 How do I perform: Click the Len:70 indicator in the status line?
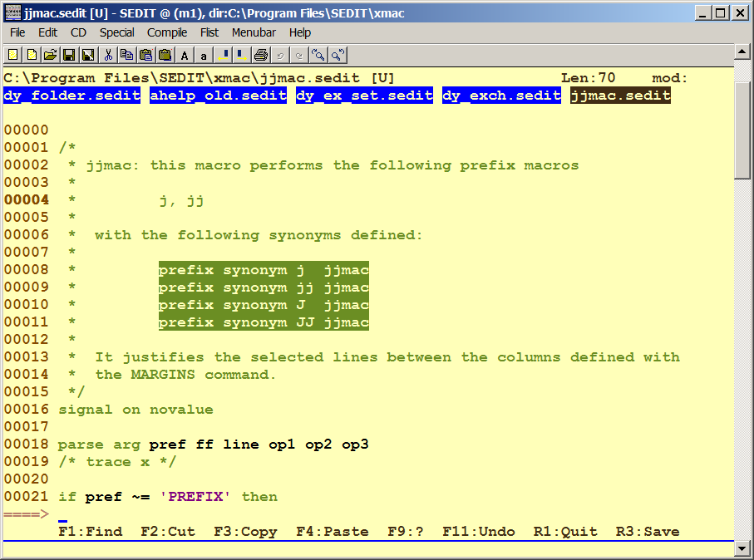coord(588,78)
